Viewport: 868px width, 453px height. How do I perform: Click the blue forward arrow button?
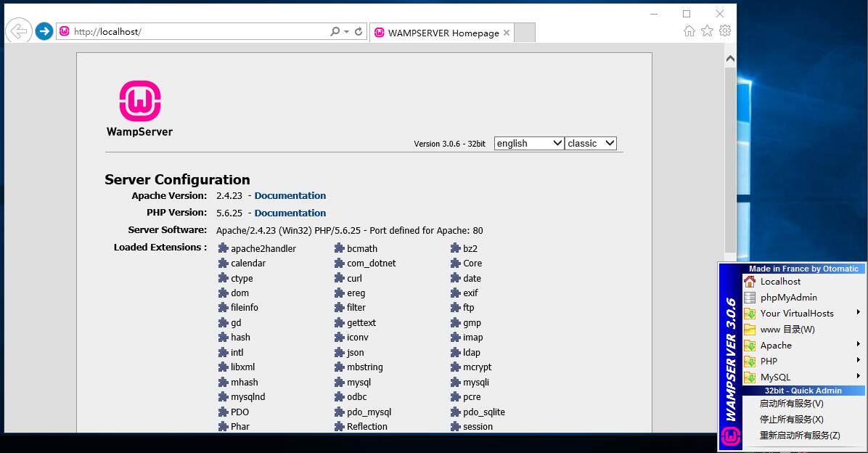pos(44,31)
